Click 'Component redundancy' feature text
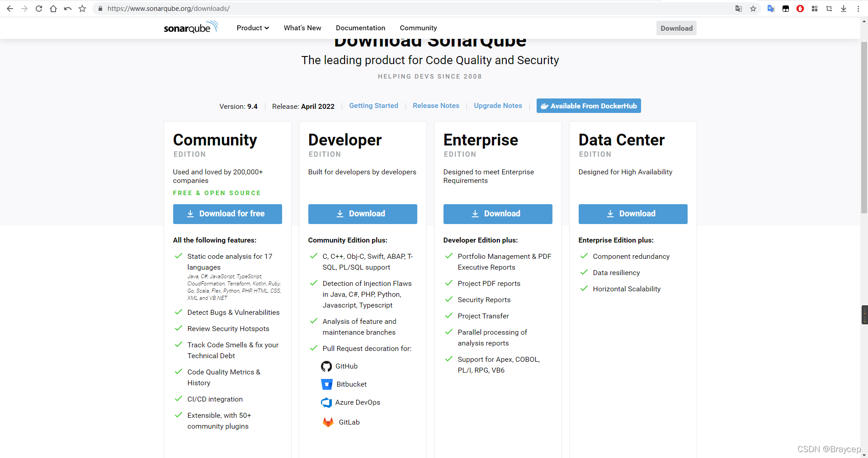868x458 pixels. click(631, 257)
